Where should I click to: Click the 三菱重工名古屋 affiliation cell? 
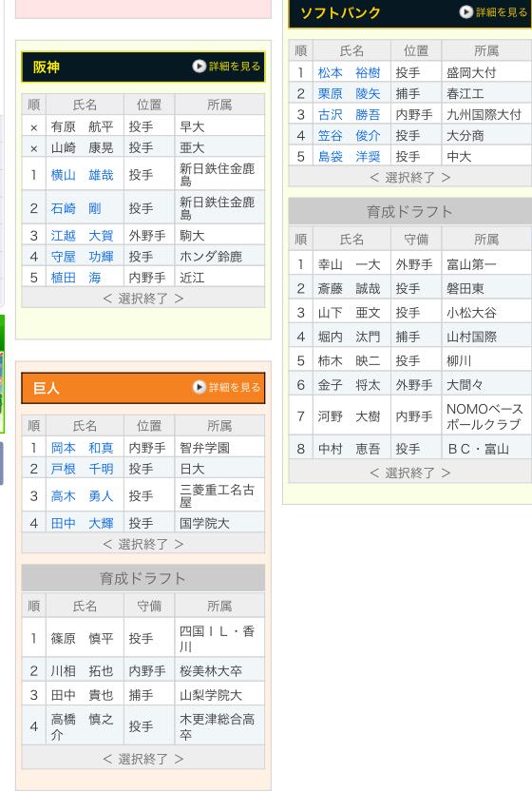219,496
